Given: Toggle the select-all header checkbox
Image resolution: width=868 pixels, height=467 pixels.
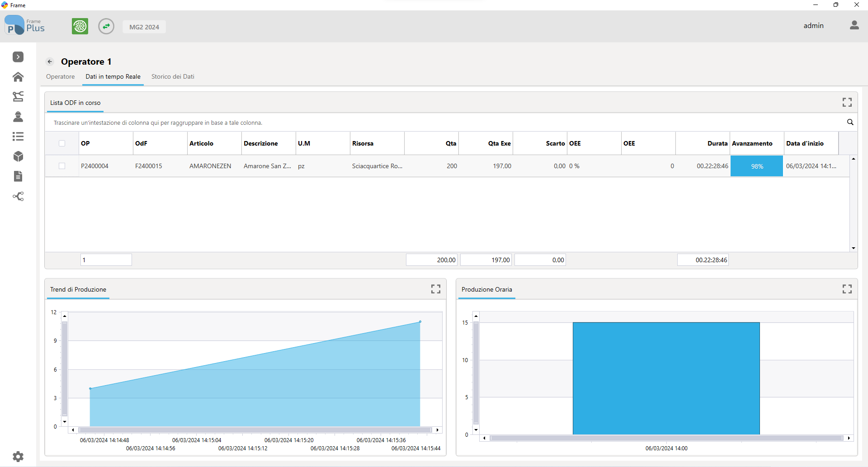Looking at the screenshot, I should [62, 143].
